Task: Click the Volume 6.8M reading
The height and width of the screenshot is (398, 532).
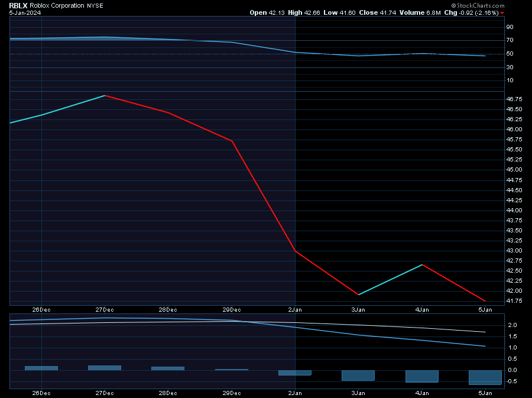Action: (420, 13)
